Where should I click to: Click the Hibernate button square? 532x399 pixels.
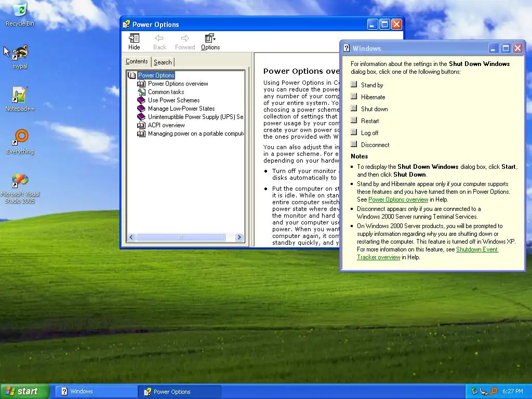354,96
